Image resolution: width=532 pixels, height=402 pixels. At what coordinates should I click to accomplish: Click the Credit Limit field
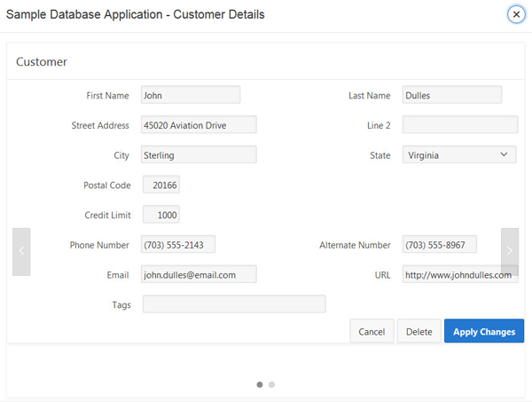coord(160,215)
